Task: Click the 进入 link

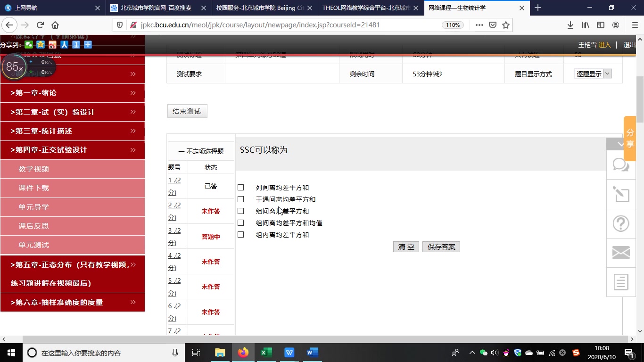Action: pyautogui.click(x=605, y=45)
